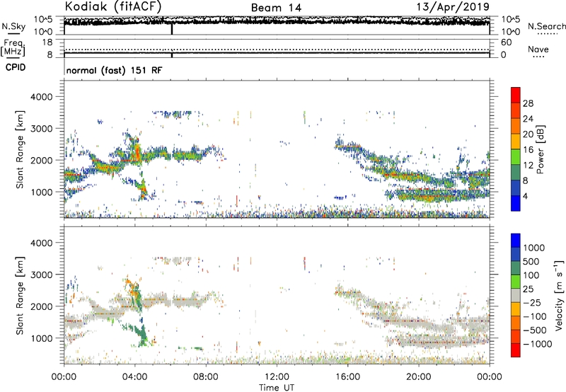Image resolution: width=566 pixels, height=392 pixels.
Task: Click the "20:00" time tick label
Action: pos(418,377)
